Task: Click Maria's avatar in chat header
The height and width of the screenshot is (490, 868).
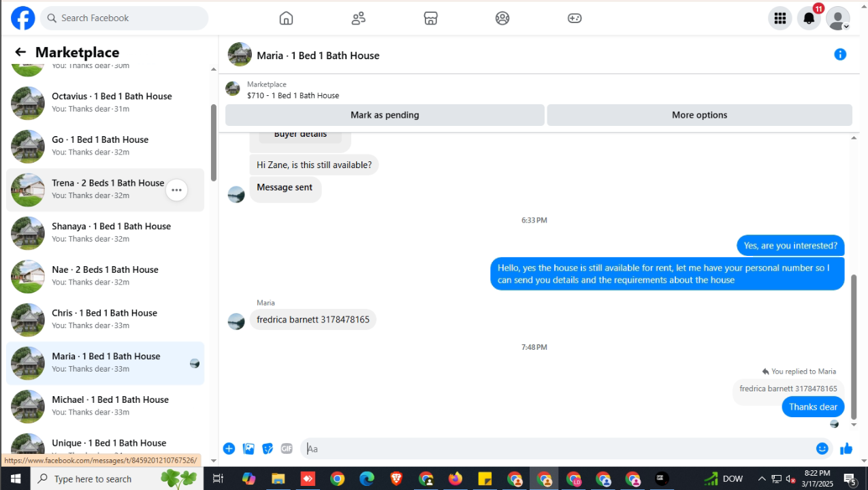Action: coord(240,54)
